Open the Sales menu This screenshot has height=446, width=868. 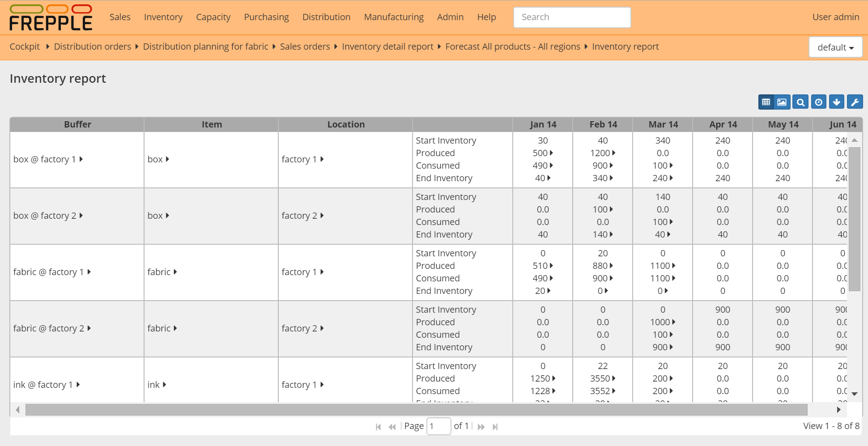pos(120,17)
